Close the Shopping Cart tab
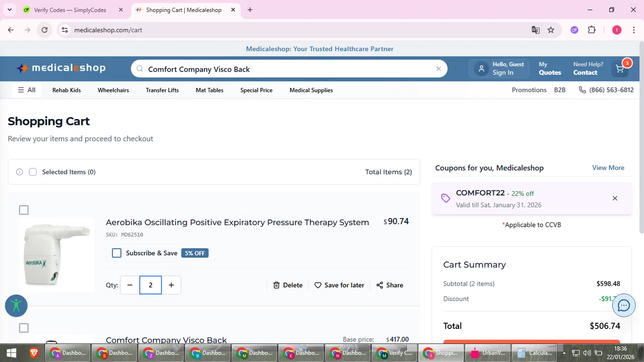Screen dimensions: 644x362 233,10
